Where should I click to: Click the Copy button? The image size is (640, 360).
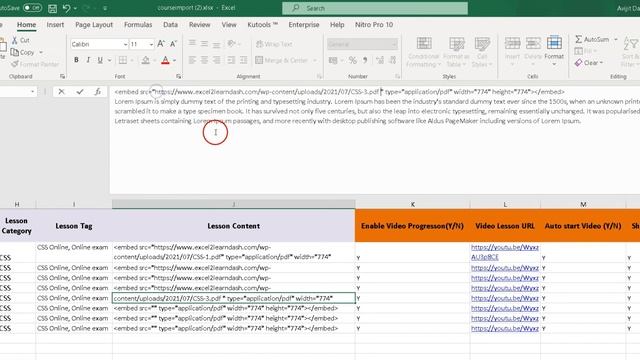point(22,52)
